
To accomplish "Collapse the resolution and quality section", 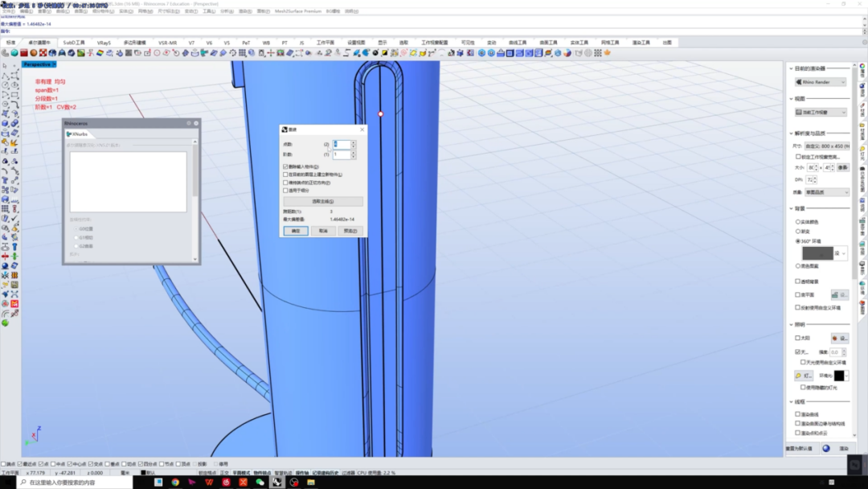I will pyautogui.click(x=791, y=134).
